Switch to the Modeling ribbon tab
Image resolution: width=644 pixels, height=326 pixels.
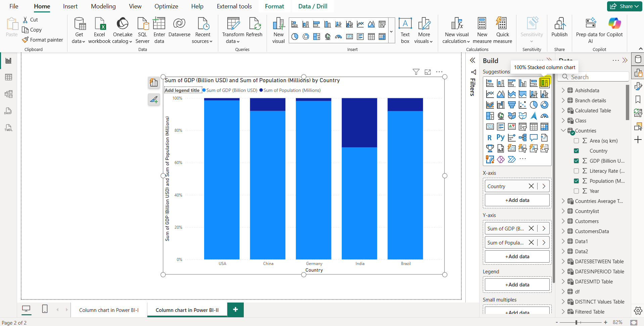click(x=103, y=6)
